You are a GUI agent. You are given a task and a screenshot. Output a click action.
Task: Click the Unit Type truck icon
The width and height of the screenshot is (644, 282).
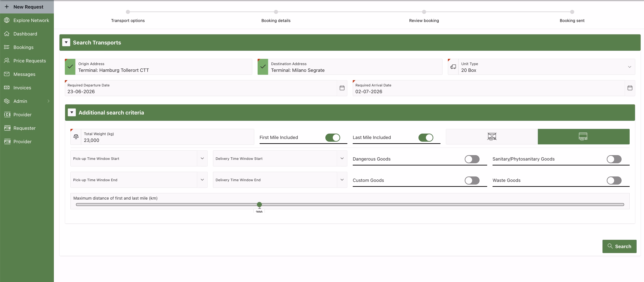coord(453,67)
